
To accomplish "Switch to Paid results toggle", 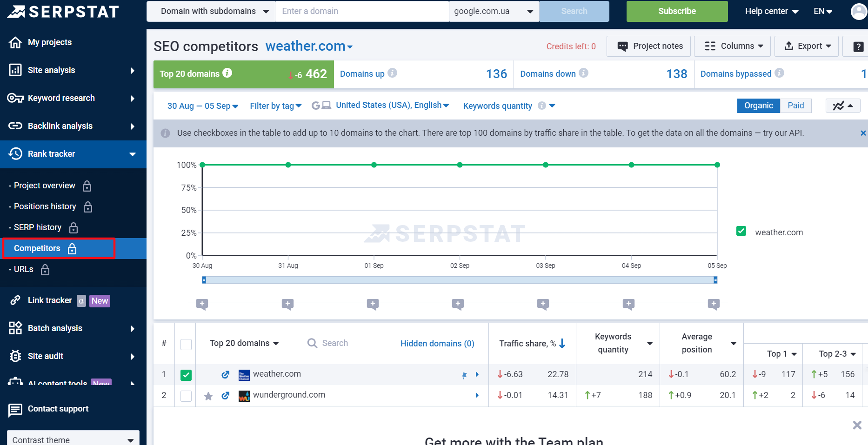I will tap(795, 106).
